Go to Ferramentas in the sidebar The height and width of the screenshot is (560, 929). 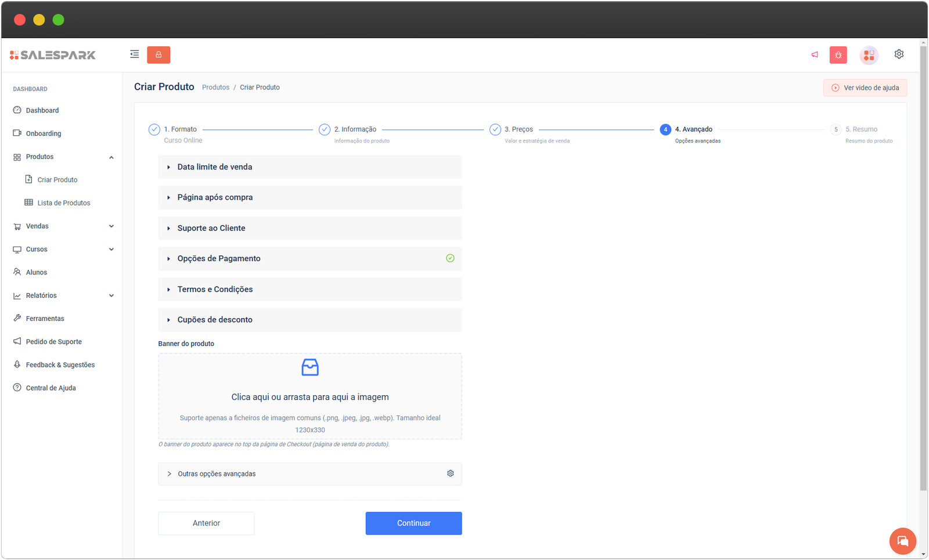coord(45,319)
